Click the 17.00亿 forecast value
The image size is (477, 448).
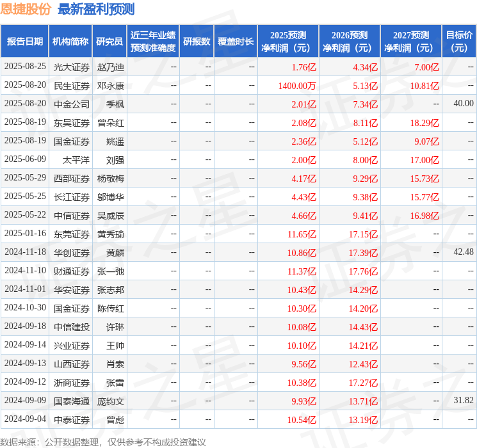click(424, 160)
